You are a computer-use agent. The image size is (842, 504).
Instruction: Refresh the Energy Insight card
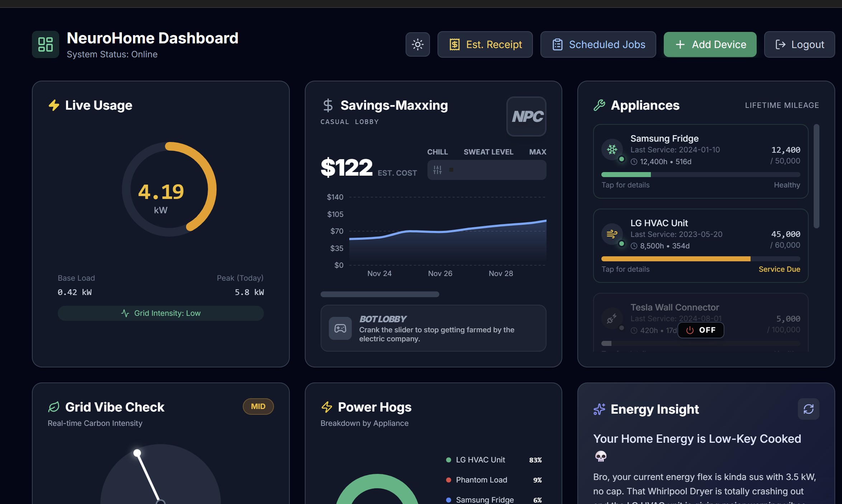coord(808,409)
